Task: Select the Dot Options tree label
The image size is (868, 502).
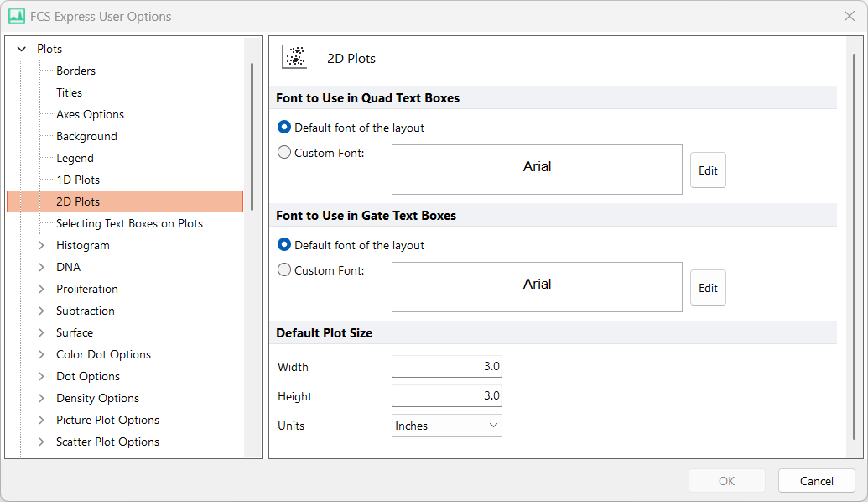Action: [88, 376]
